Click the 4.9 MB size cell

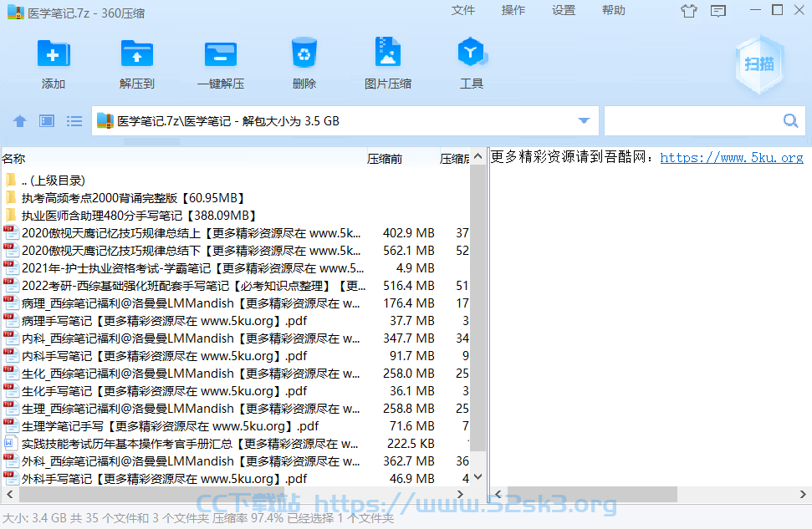click(x=416, y=268)
